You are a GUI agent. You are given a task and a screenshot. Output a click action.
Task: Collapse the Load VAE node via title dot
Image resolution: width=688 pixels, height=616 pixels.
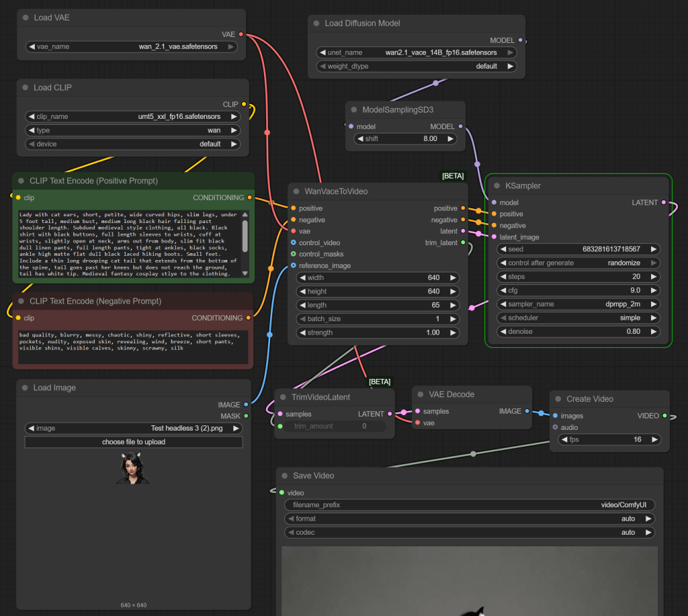(26, 17)
